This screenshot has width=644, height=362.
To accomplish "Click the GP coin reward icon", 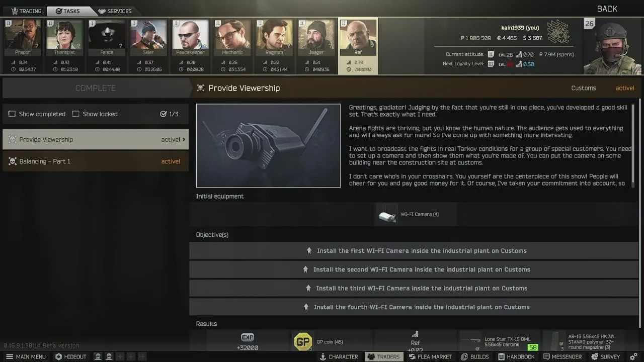I will 303,342.
